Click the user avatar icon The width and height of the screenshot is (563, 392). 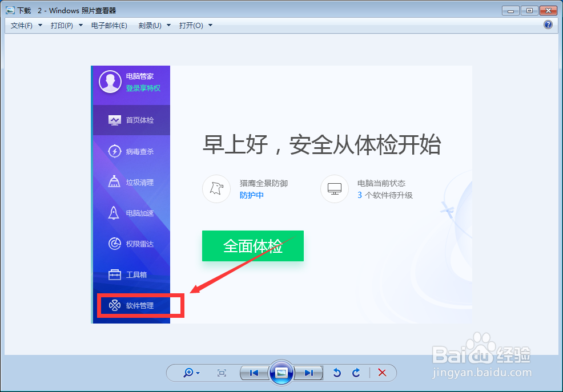[x=110, y=82]
